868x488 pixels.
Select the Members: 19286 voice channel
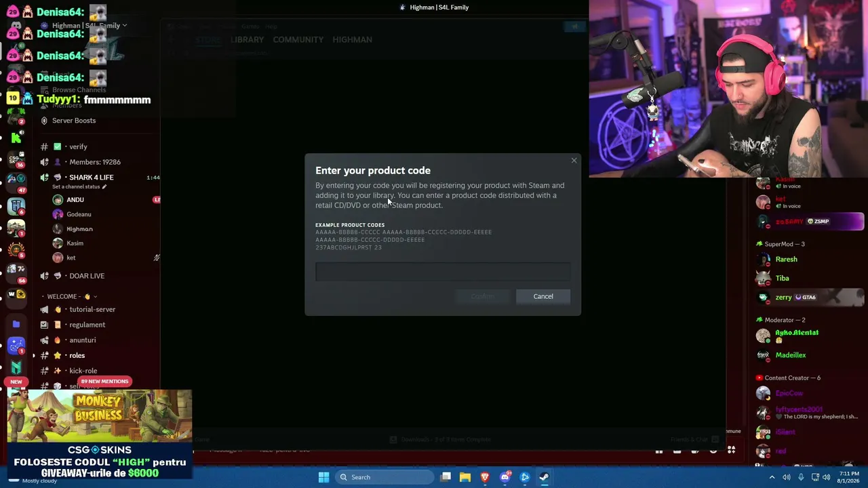point(95,162)
